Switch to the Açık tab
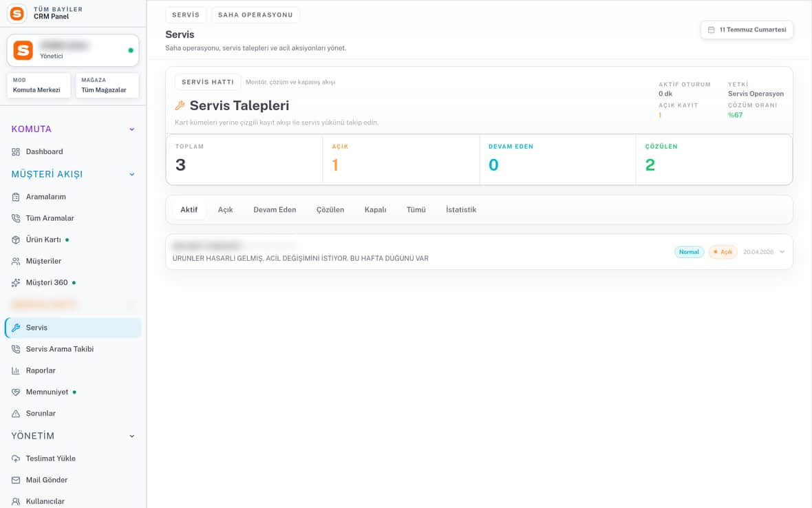Screen dimensions: 812x508 pyautogui.click(x=225, y=210)
